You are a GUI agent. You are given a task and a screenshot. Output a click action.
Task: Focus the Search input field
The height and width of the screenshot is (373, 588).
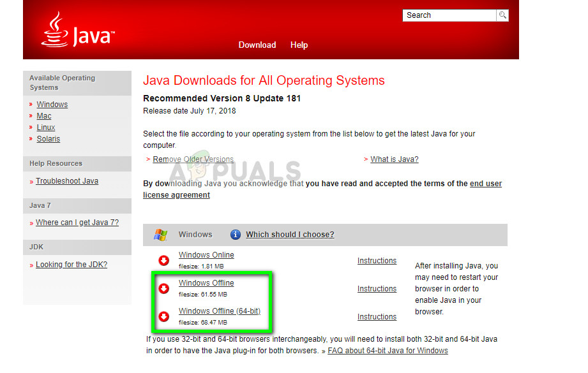click(x=449, y=15)
